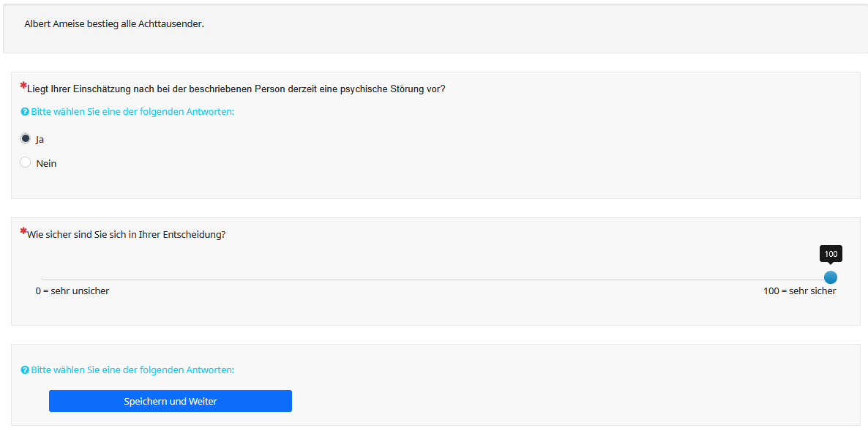Click the 'Nein' answer label text
Viewport: 868px width, 431px height.
46,164
